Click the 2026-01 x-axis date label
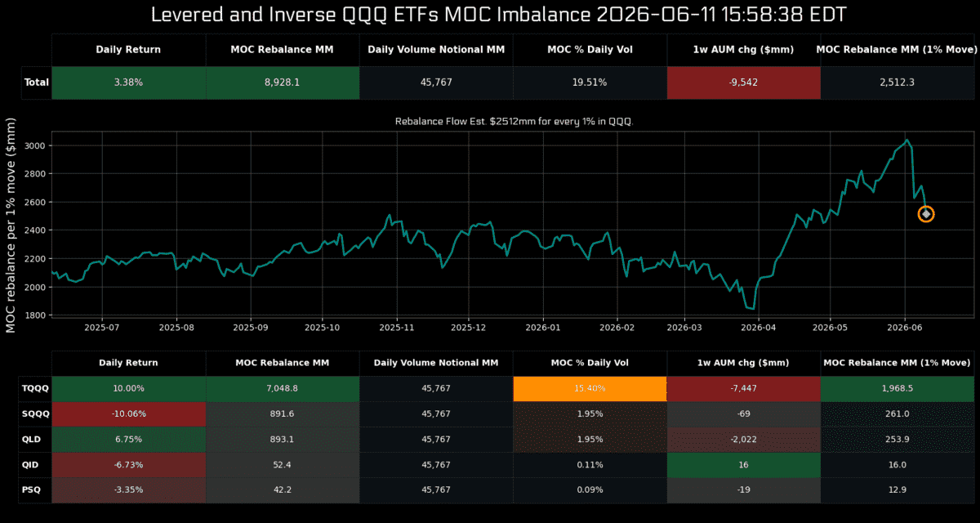Viewport: 980px width, 523px height. 543,327
